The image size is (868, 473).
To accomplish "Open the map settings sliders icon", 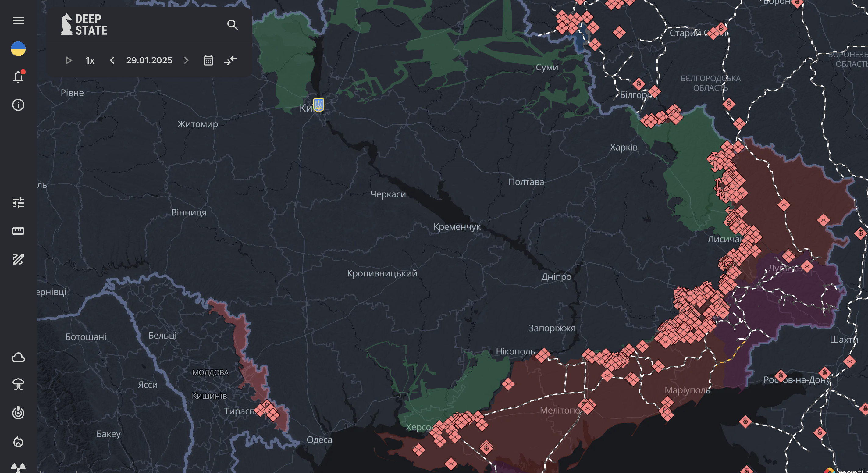I will pyautogui.click(x=18, y=203).
